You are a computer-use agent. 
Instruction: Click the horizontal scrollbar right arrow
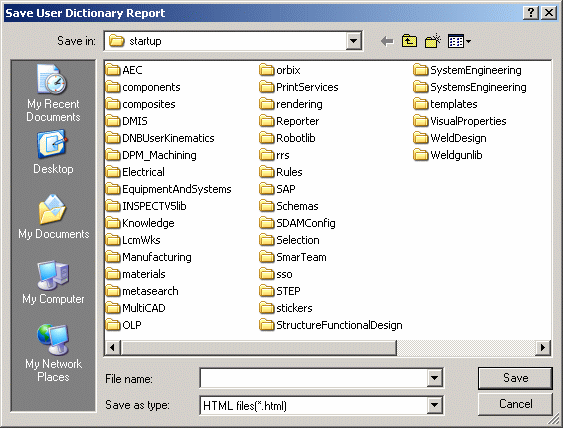pos(543,347)
